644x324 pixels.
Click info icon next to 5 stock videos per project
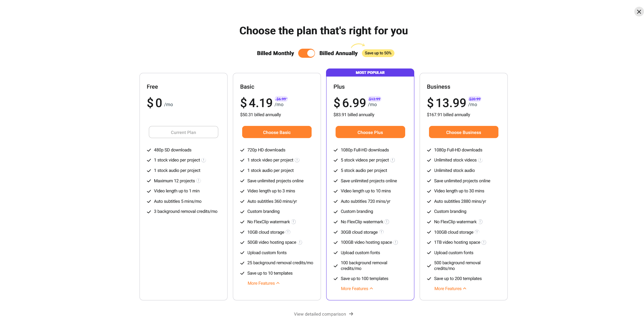393,160
